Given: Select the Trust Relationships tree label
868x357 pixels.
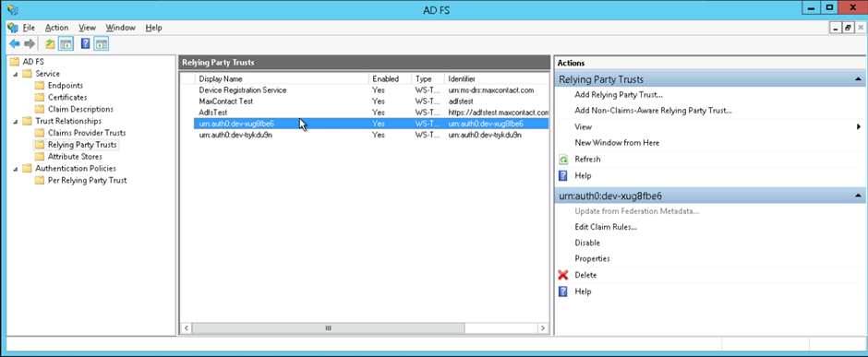Looking at the screenshot, I should coord(68,121).
